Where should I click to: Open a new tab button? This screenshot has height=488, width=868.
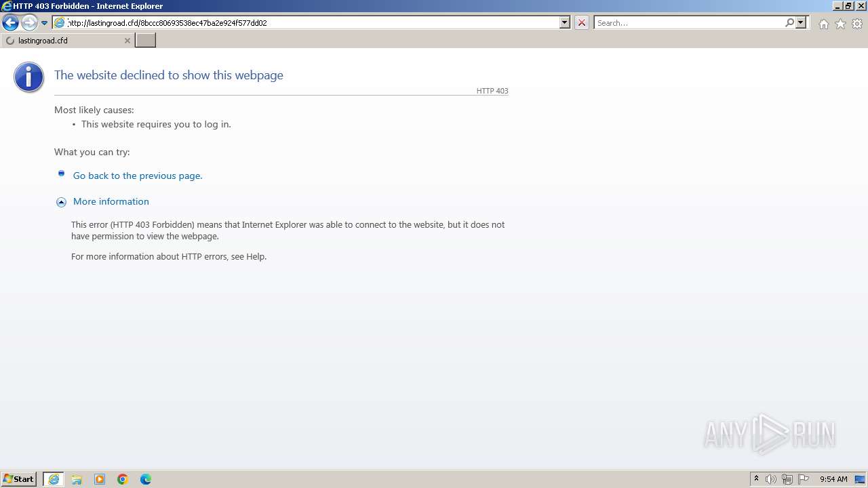pos(146,40)
